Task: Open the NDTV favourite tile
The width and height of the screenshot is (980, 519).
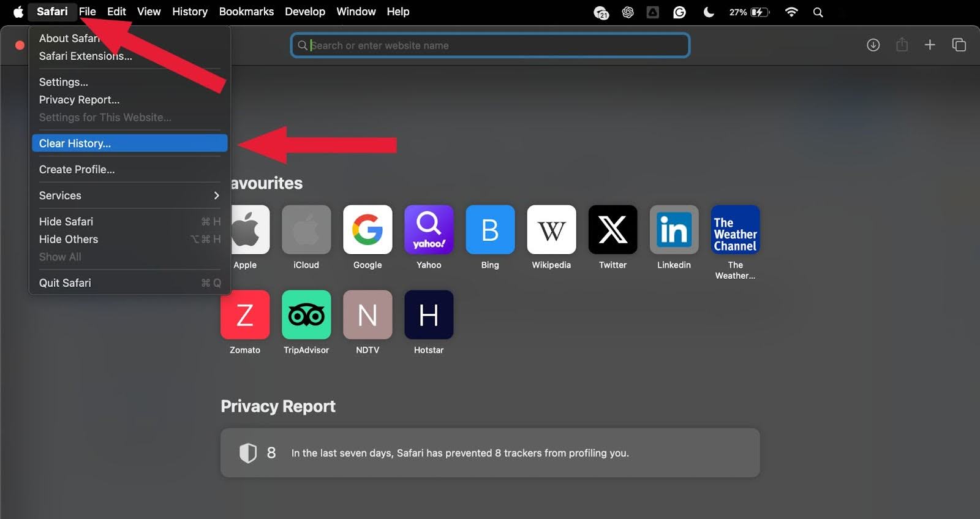Action: [367, 315]
